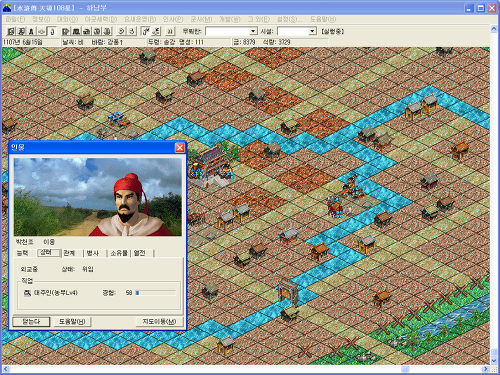Viewport: 500px width, 375px height.
Task: Switch to the 소유물 tab
Action: 119,253
